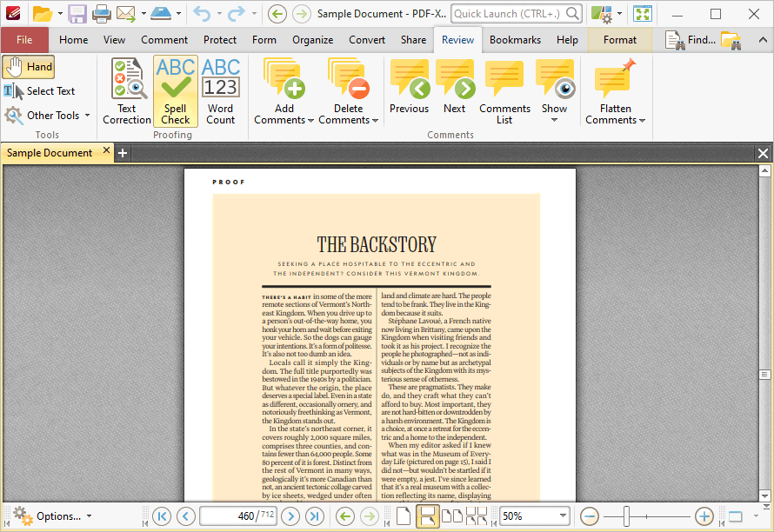Screen dimensions: 774x532
Task: Expand Delete Comments dropdown arrow
Action: (x=375, y=121)
